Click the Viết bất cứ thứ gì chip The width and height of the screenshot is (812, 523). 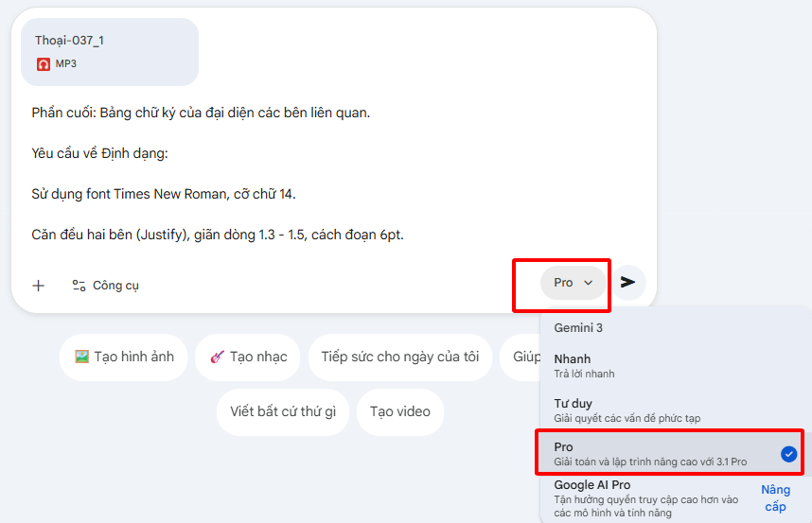283,411
